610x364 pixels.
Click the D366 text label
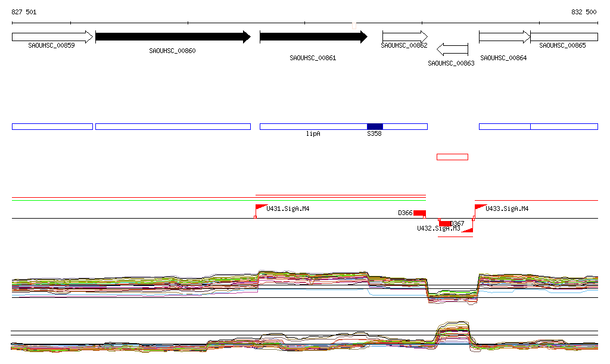(x=405, y=213)
